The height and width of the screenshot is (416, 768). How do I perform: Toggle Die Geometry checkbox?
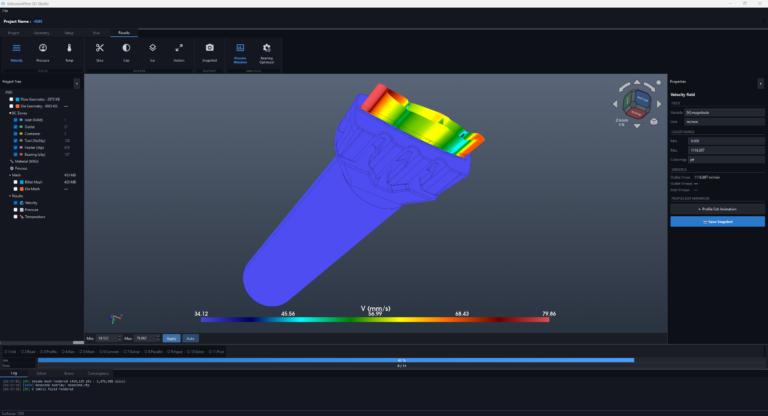click(11, 106)
